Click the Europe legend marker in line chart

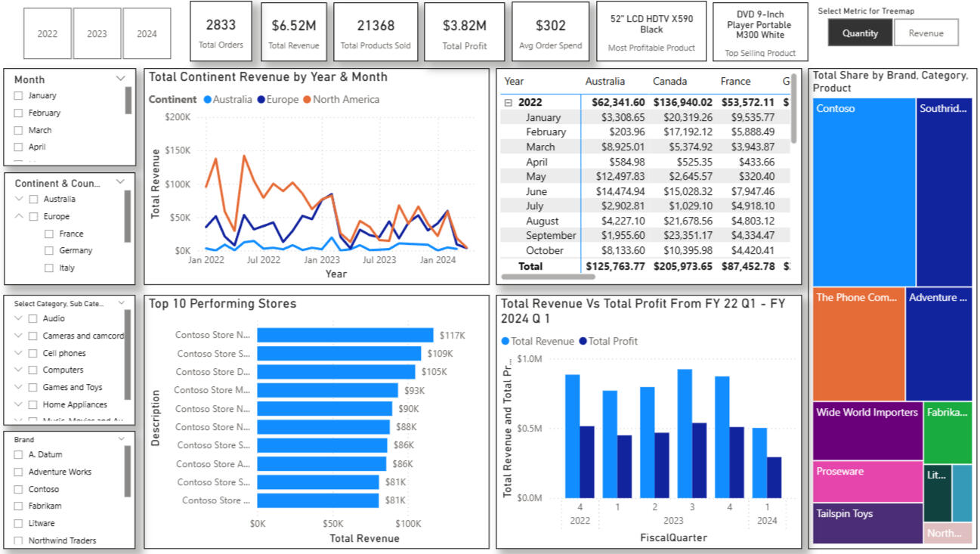pos(261,100)
